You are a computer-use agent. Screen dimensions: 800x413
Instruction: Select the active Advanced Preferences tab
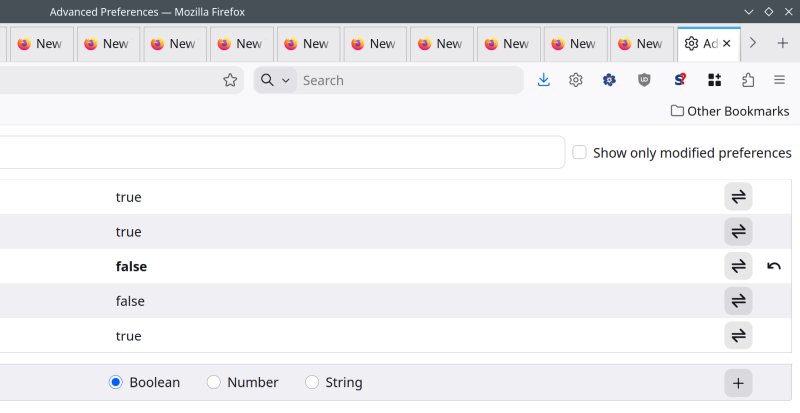(709, 43)
